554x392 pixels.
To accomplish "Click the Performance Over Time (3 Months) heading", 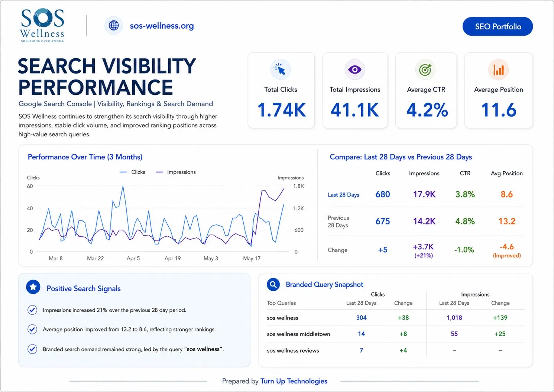I will [x=85, y=157].
